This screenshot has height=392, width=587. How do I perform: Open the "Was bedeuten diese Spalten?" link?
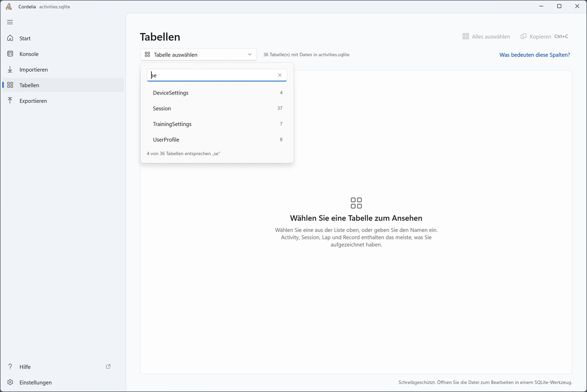[x=535, y=55]
